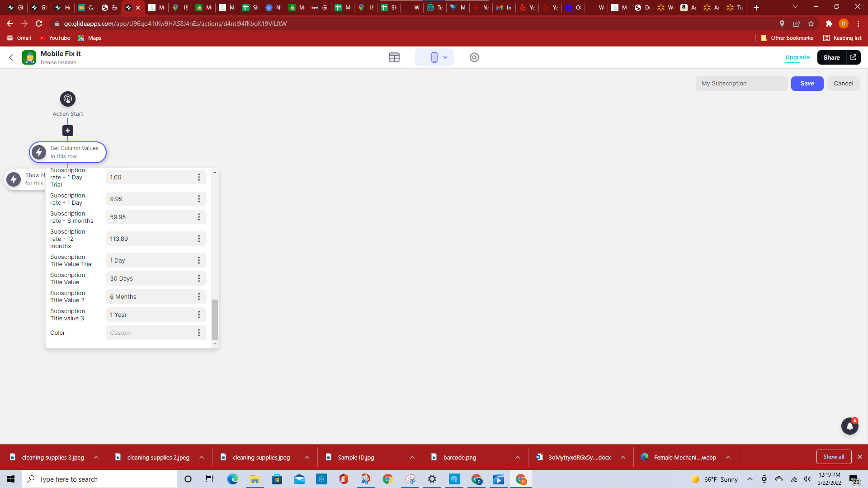The image size is (868, 488).
Task: Edit the My Subscription action name
Action: [x=741, y=84]
